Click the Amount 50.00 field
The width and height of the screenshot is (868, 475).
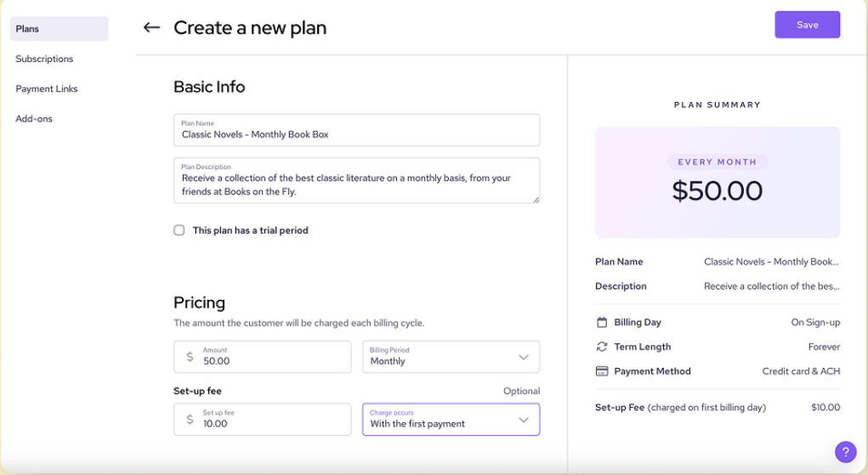coord(263,357)
